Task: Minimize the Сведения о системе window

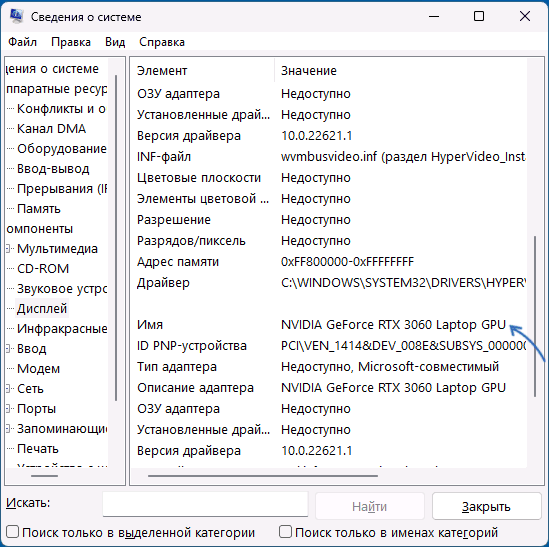Action: tap(434, 16)
